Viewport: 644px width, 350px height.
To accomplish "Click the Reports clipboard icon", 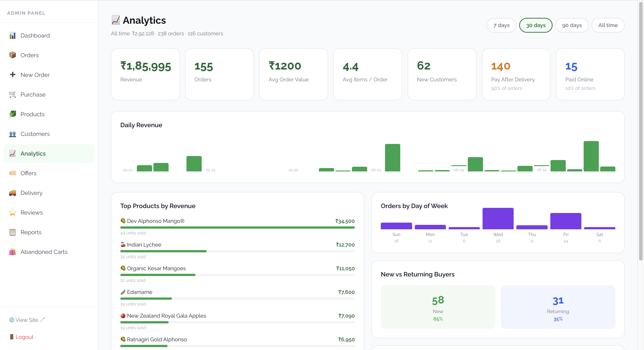I will (12, 232).
